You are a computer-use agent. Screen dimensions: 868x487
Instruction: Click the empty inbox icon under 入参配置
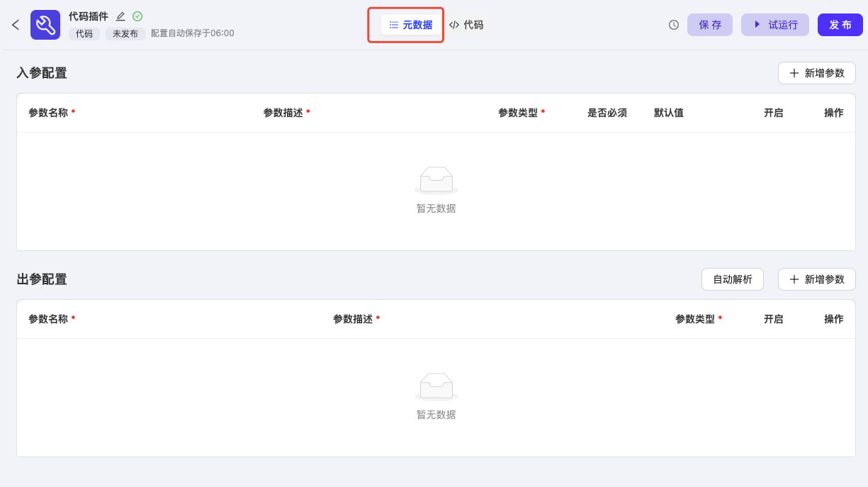coord(436,180)
